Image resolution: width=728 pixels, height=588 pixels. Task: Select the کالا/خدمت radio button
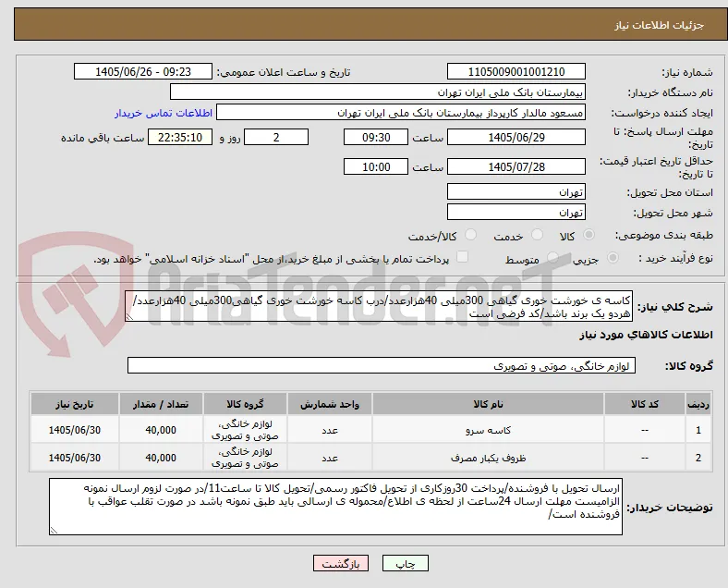click(471, 235)
